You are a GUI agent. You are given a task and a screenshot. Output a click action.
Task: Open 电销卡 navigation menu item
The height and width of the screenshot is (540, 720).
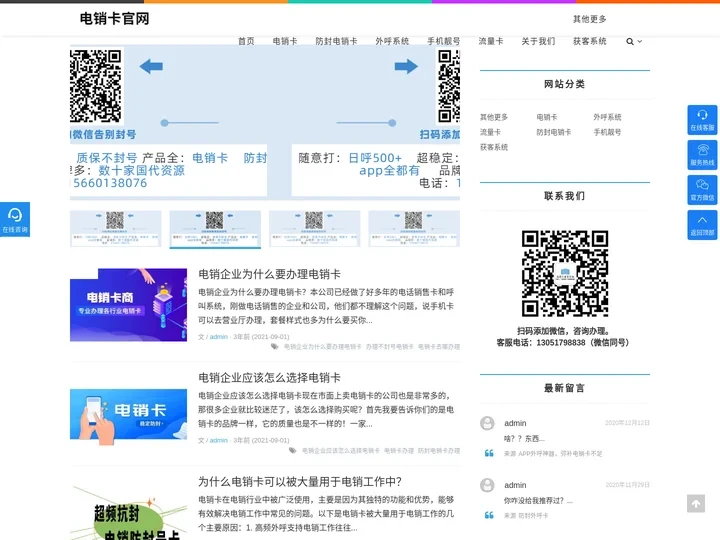[285, 41]
